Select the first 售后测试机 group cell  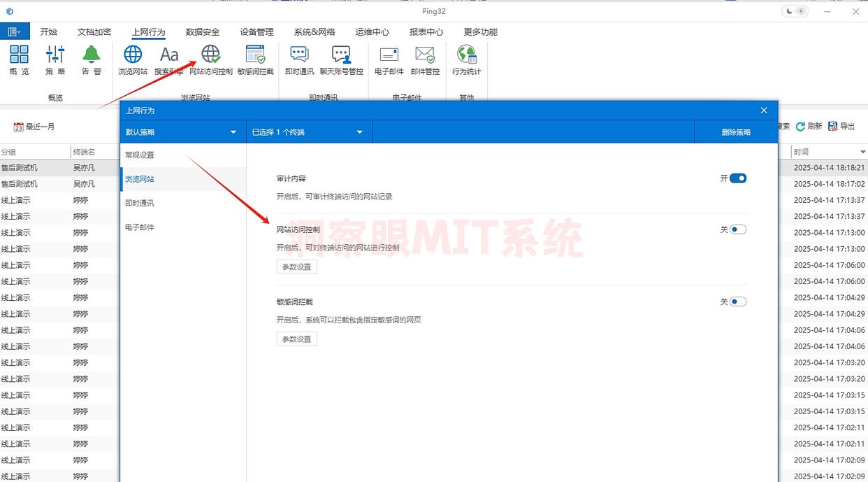[20, 168]
